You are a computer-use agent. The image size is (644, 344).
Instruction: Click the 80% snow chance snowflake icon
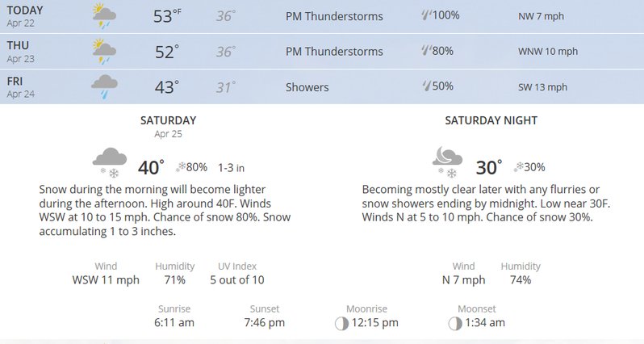tap(181, 167)
